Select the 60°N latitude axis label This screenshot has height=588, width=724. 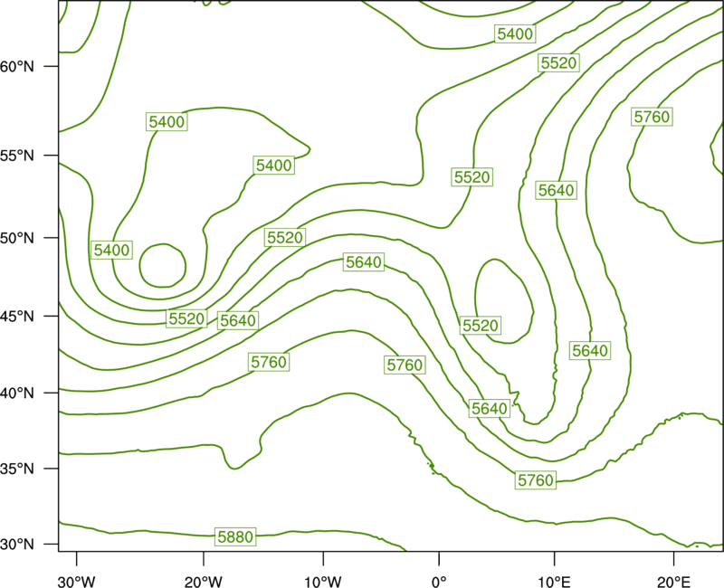pyautogui.click(x=17, y=66)
